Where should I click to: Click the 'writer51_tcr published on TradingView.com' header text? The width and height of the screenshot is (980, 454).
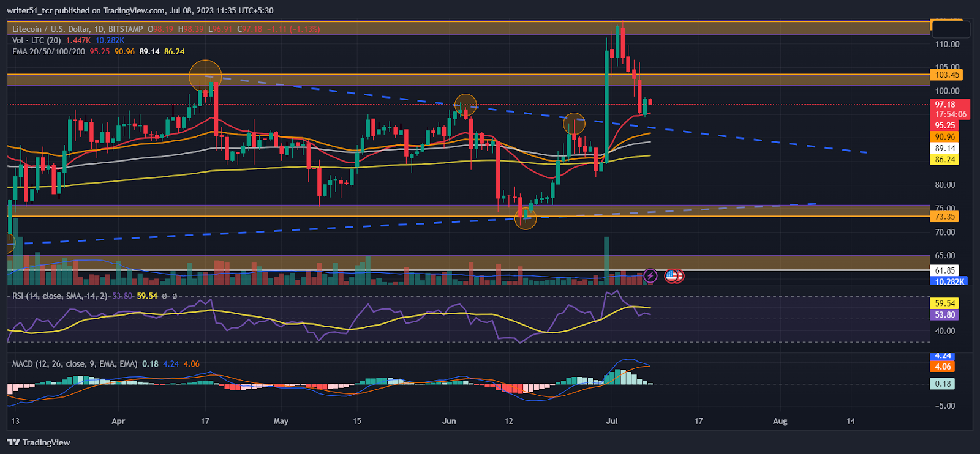pyautogui.click(x=86, y=10)
